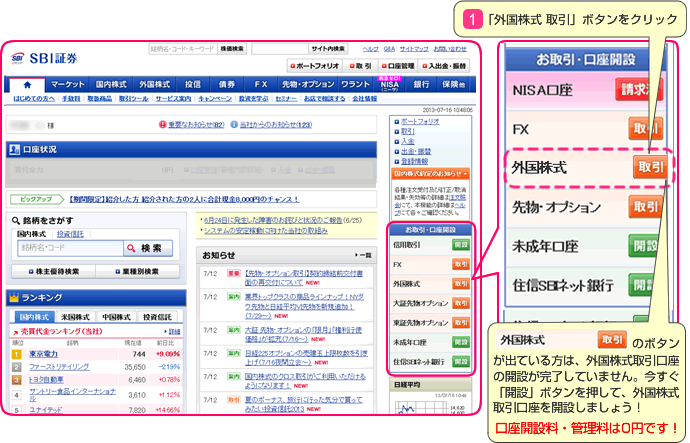The height and width of the screenshot is (443, 690).
Task: Open the キャンペーン sub-menu link
Action: (215, 99)
